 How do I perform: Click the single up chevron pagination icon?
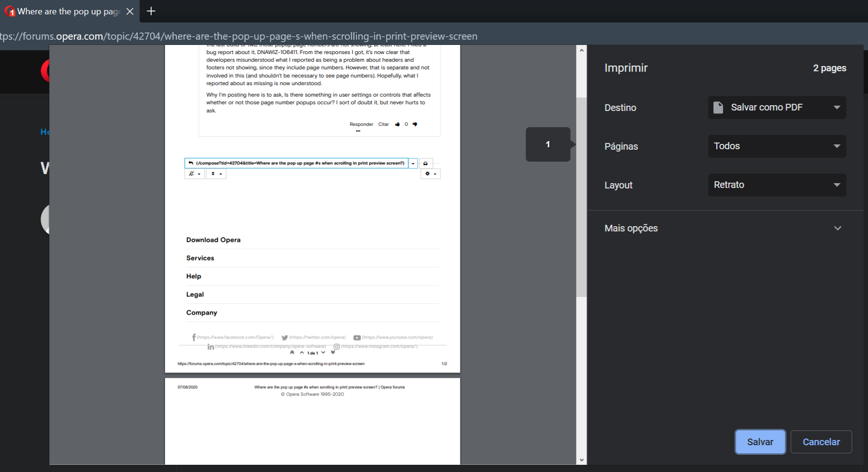302,353
